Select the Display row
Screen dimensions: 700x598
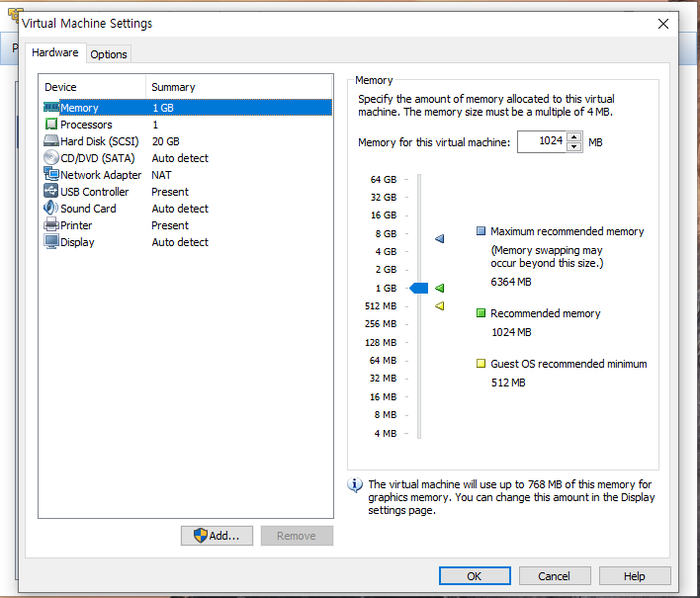pyautogui.click(x=188, y=242)
